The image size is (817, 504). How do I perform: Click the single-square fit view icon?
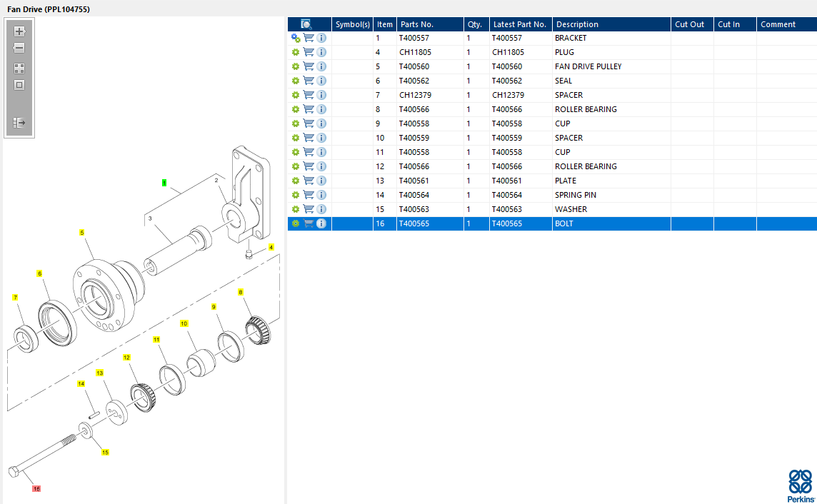[19, 85]
